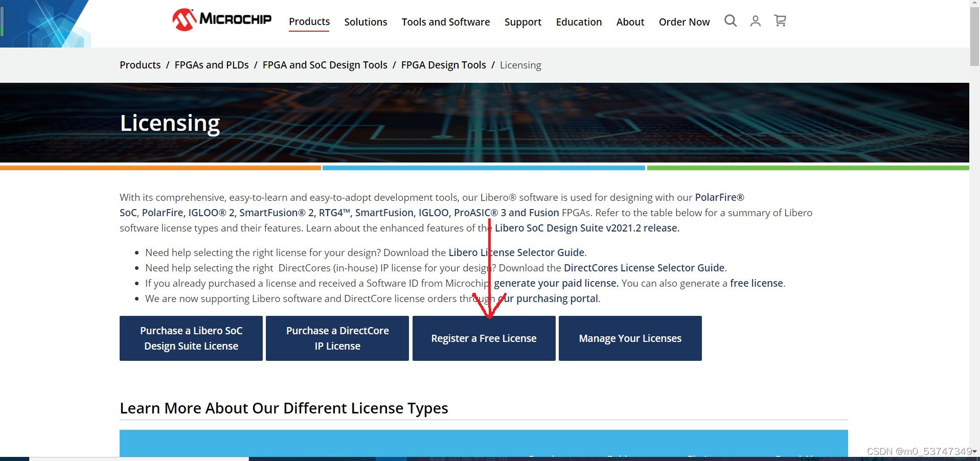Viewport: 980px width, 461px height.
Task: Open the Education menu
Action: 579,22
